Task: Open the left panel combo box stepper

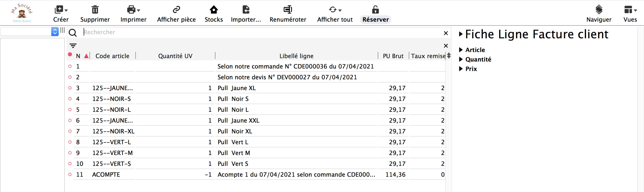Action: (55, 32)
